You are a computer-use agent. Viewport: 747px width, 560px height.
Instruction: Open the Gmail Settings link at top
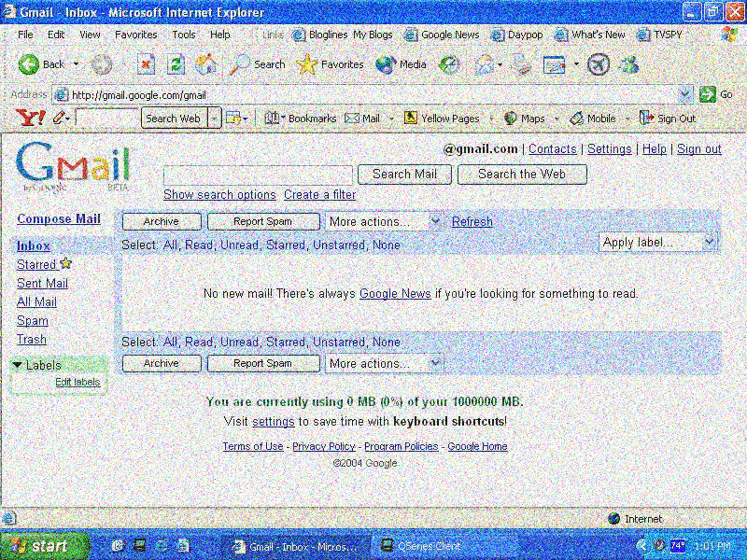click(610, 149)
